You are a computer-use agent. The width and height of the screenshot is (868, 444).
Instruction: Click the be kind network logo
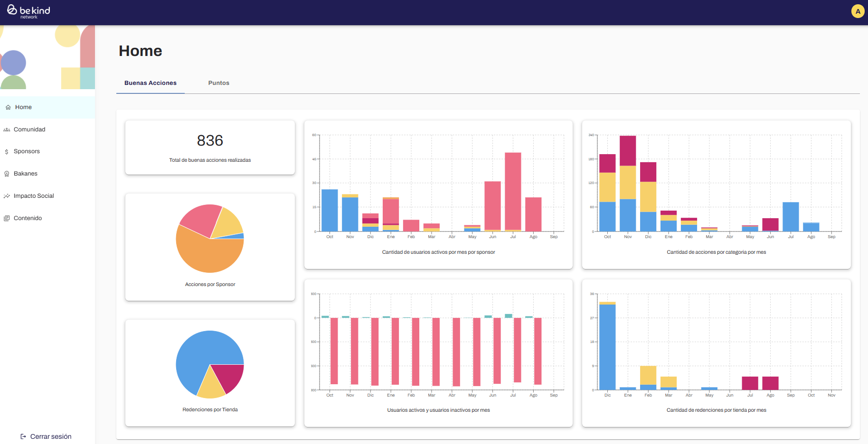click(28, 11)
